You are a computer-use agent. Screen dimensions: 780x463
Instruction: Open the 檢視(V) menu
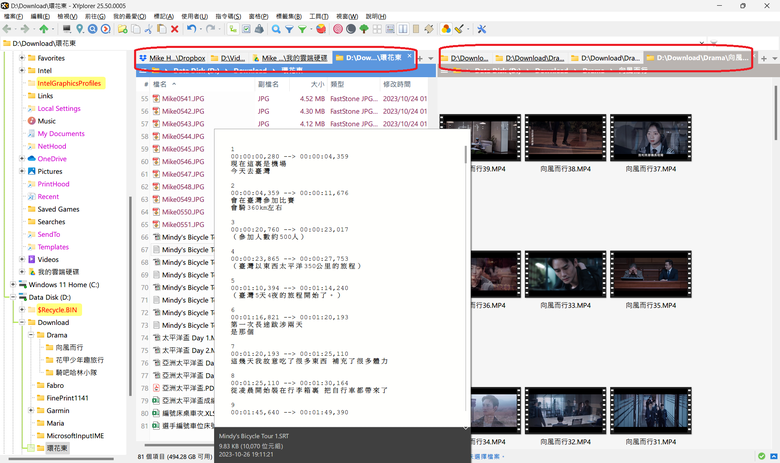[67, 16]
